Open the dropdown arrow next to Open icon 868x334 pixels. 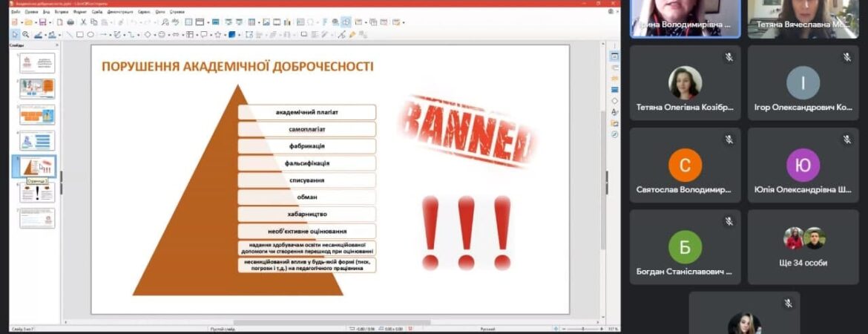[36, 22]
